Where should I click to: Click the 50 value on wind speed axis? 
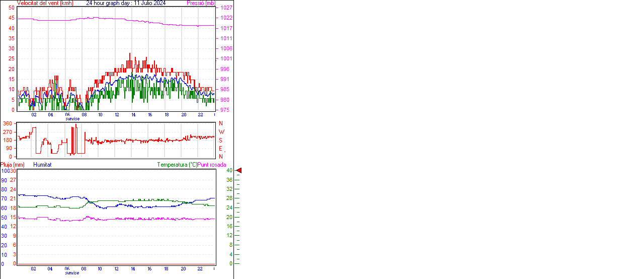pyautogui.click(x=12, y=8)
